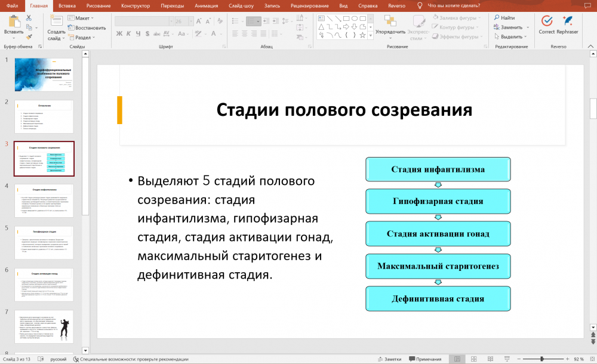Toggle the Заметки notes pane
Image resolution: width=597 pixels, height=364 pixels.
[x=390, y=359]
